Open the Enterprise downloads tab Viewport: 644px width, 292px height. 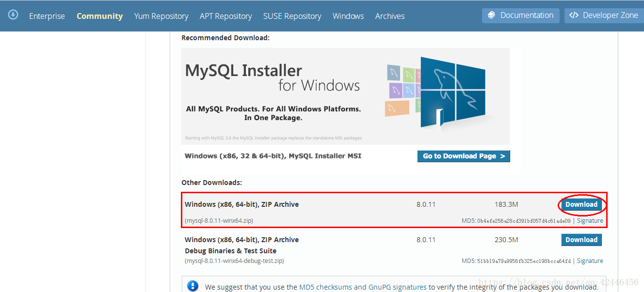(47, 16)
